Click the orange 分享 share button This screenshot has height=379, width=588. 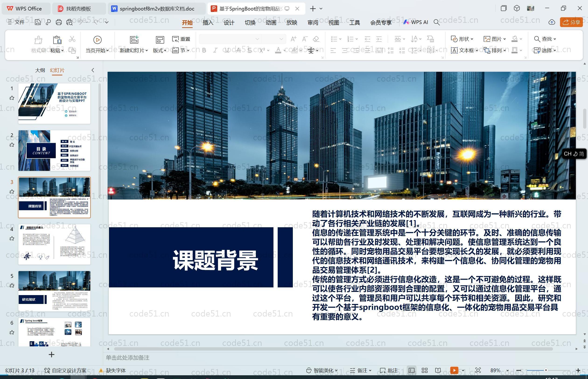(x=571, y=22)
